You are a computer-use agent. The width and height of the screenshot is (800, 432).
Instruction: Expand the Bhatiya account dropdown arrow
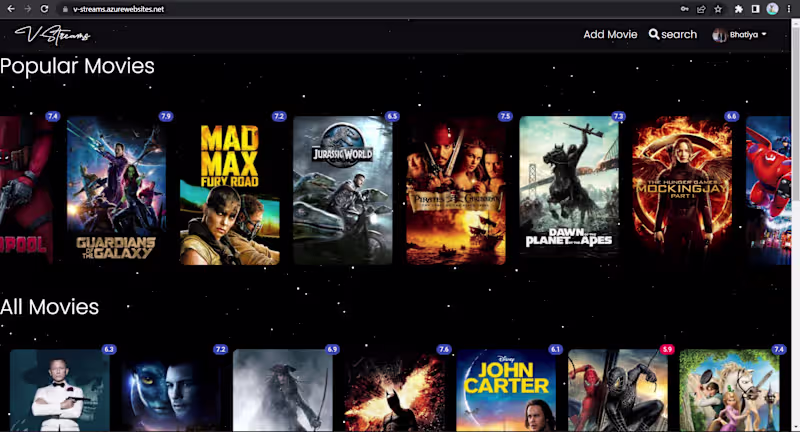[764, 35]
